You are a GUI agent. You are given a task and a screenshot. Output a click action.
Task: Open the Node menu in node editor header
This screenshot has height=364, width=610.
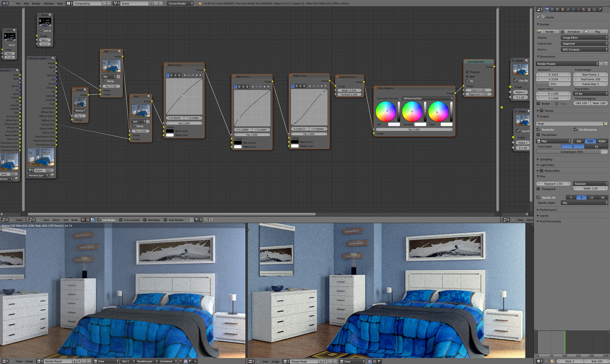click(x=74, y=220)
